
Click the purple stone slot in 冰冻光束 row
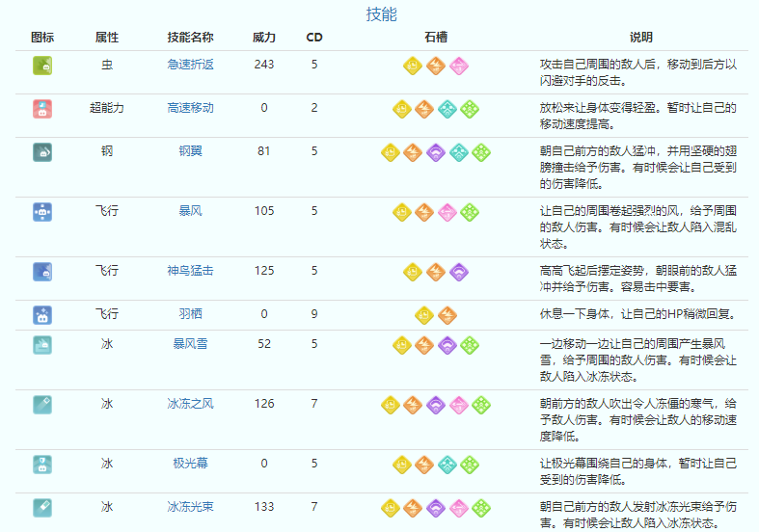tap(436, 508)
